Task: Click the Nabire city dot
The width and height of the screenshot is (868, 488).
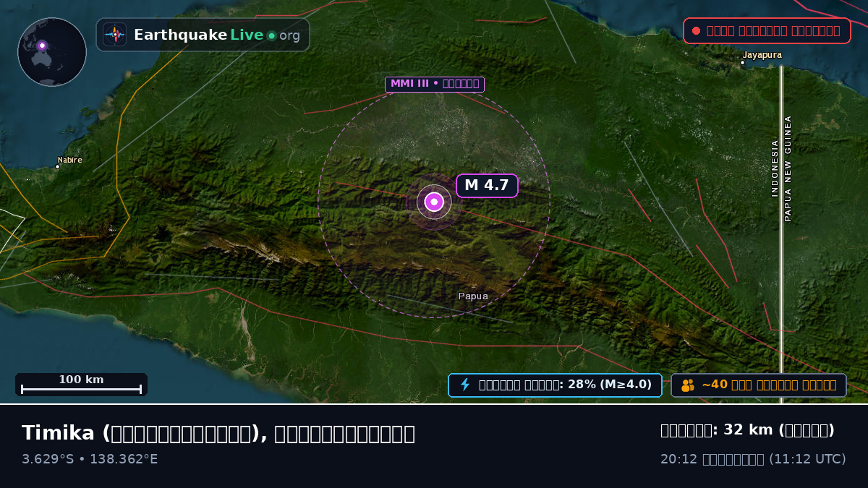Action: tap(58, 167)
